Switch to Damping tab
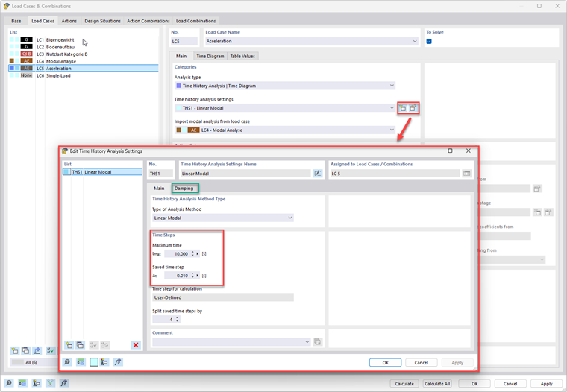567x392 pixels. pyautogui.click(x=184, y=189)
